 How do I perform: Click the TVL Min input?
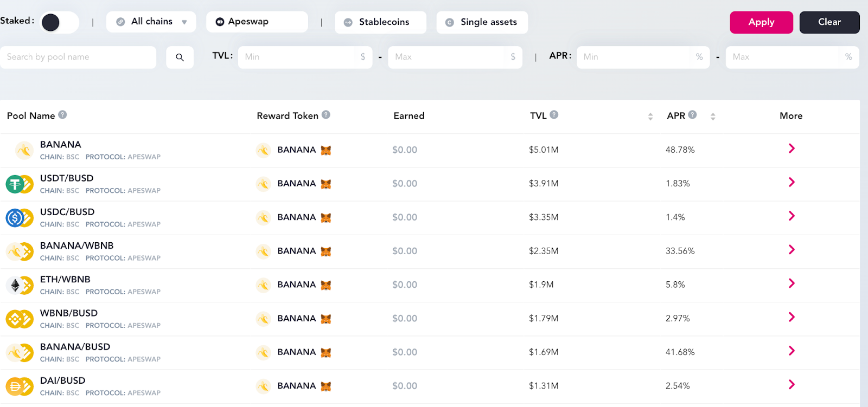(305, 57)
